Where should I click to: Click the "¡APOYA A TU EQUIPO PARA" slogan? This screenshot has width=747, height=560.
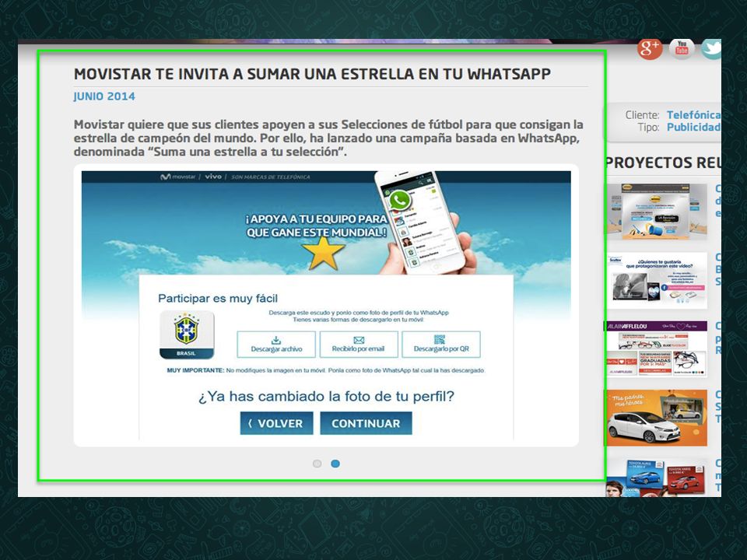pyautogui.click(x=316, y=219)
